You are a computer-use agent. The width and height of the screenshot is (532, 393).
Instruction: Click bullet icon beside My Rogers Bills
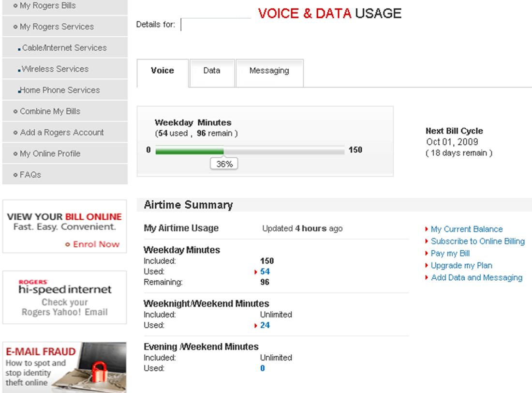pos(15,6)
